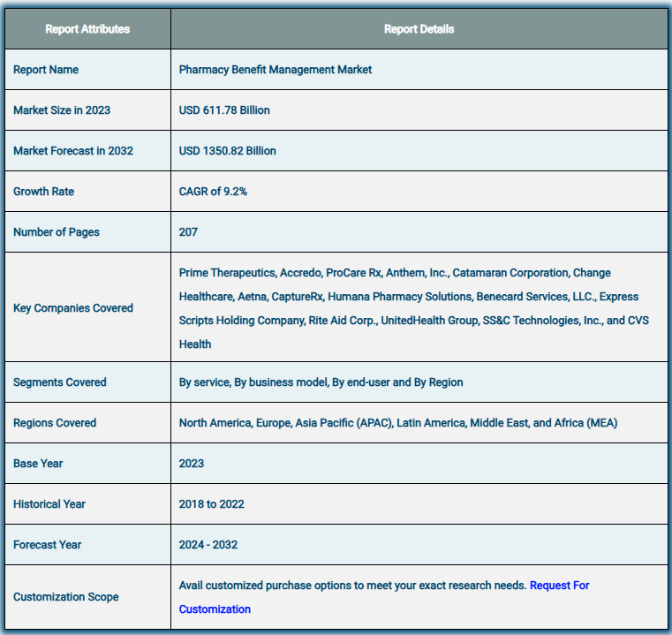Click the Market Forecast in 2032 label
Viewport: 672px width, 635px height.
[x=73, y=151]
